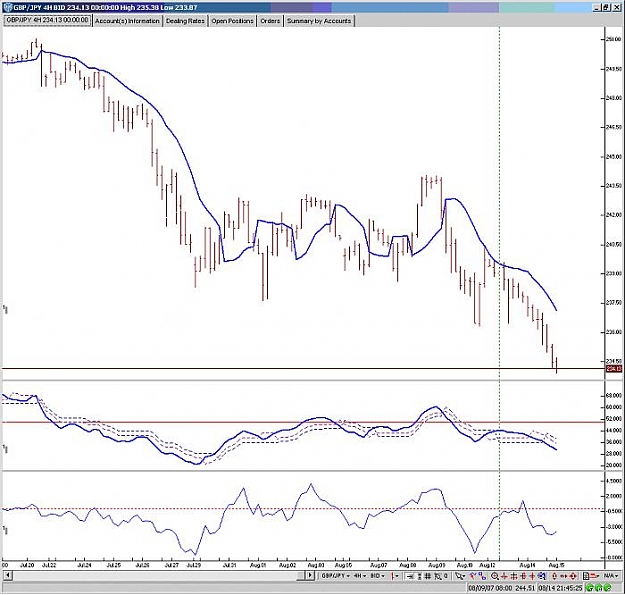The height and width of the screenshot is (595, 625).
Task: Click the Aug 14 date label
Action: [x=527, y=565]
